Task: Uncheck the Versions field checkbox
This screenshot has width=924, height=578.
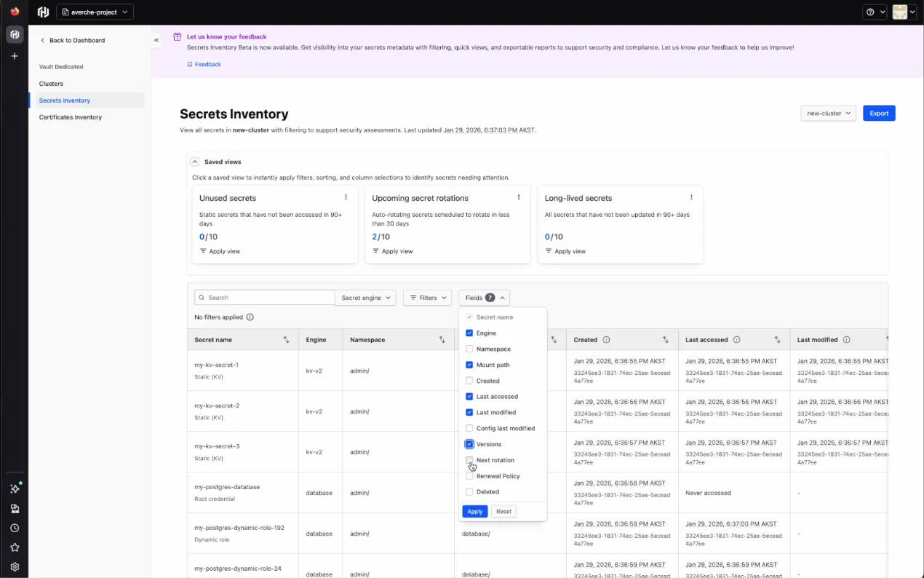Action: tap(469, 444)
